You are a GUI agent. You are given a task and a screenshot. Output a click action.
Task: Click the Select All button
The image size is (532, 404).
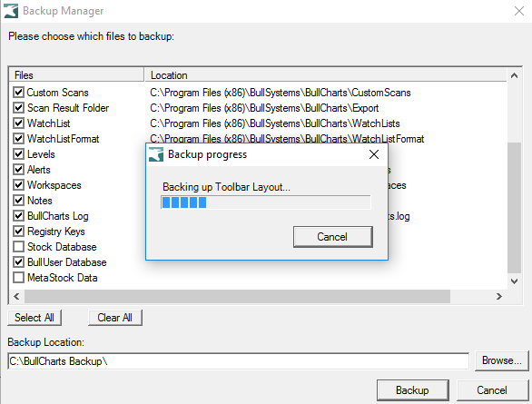point(34,318)
